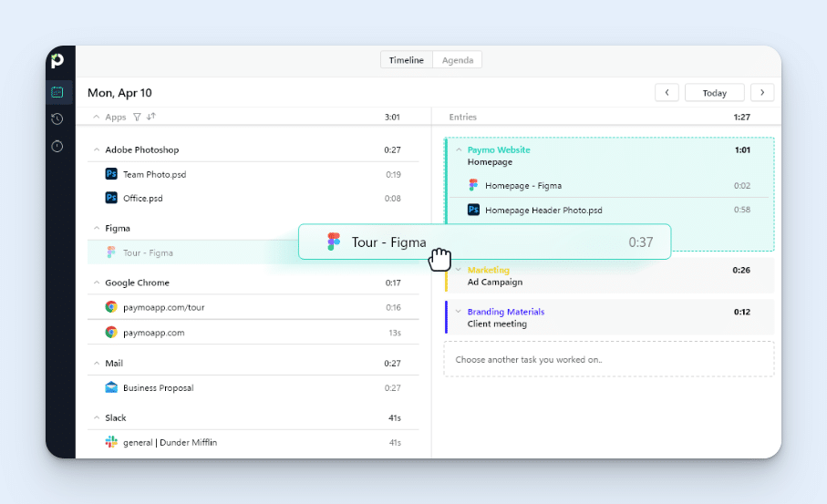
Task: Select the Business Proposal row
Action: pyautogui.click(x=253, y=388)
